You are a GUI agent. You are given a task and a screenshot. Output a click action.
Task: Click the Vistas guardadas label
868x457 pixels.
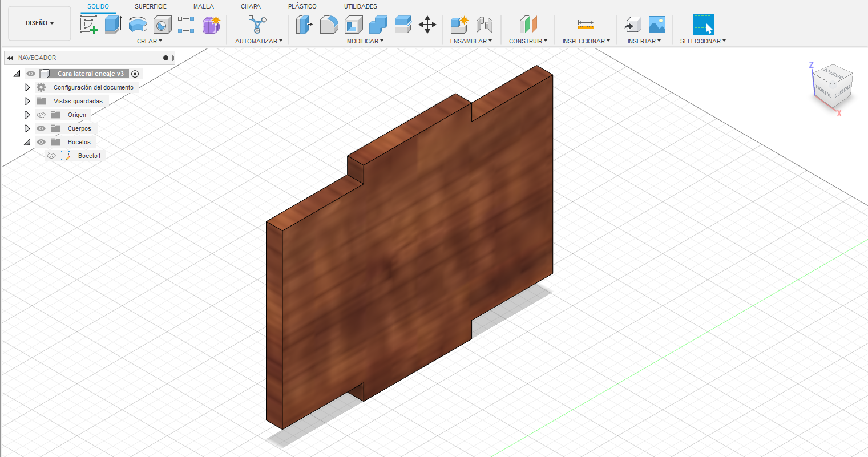click(78, 101)
